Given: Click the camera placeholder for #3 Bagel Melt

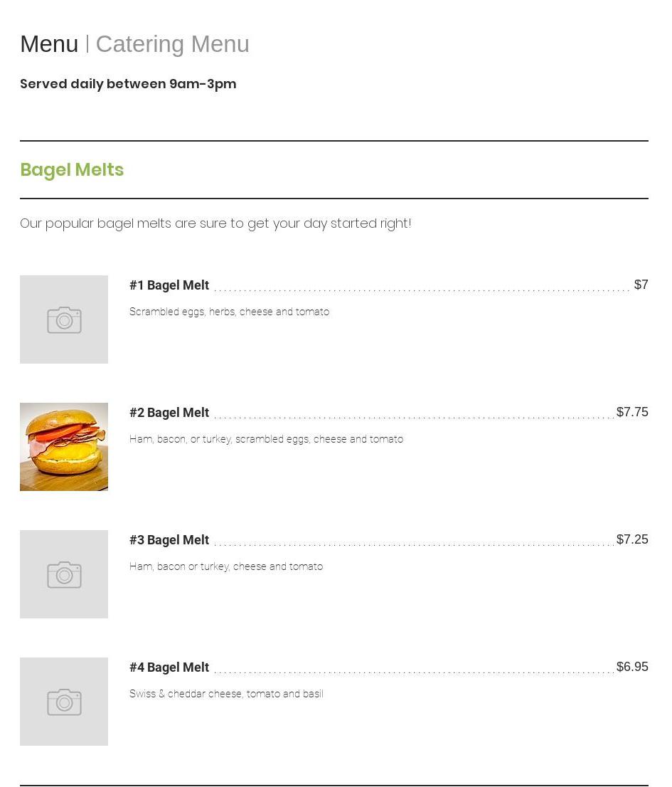Looking at the screenshot, I should click(64, 574).
